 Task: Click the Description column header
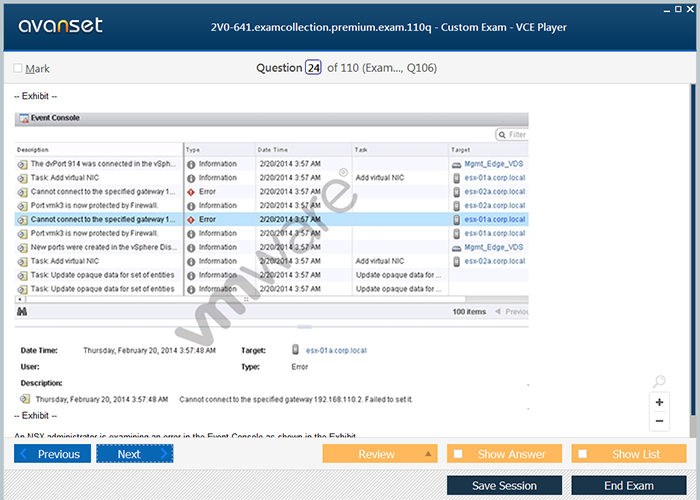(x=99, y=150)
